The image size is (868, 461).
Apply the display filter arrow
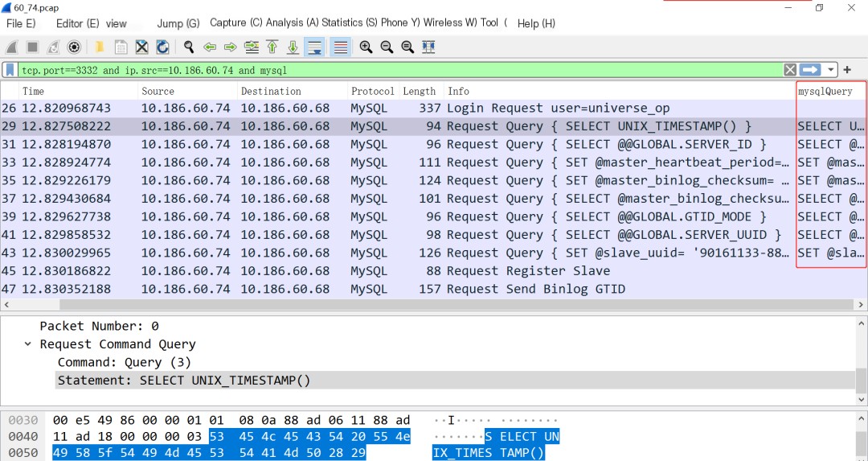pyautogui.click(x=810, y=70)
